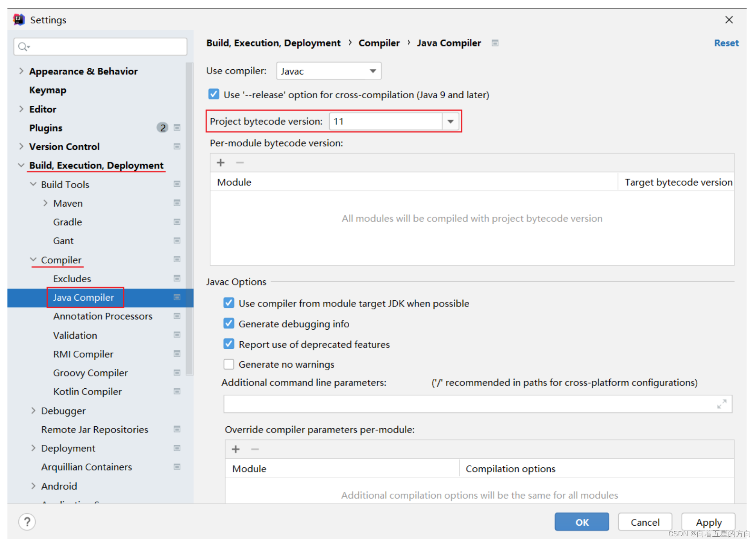Viewport: 756px width, 541px height.
Task: Toggle Use compiler from module target JDK
Action: tap(229, 303)
